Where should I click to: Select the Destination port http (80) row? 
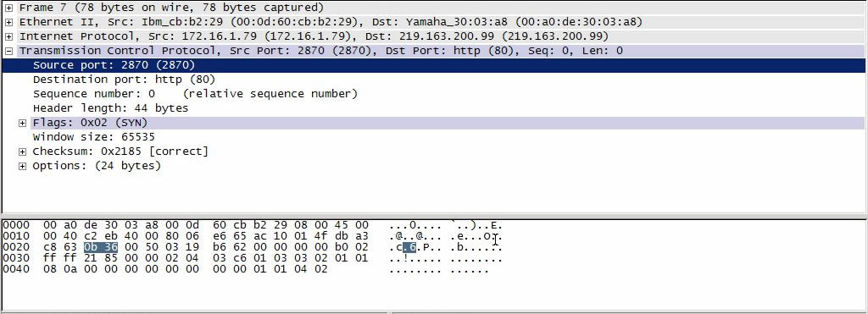tap(433, 80)
